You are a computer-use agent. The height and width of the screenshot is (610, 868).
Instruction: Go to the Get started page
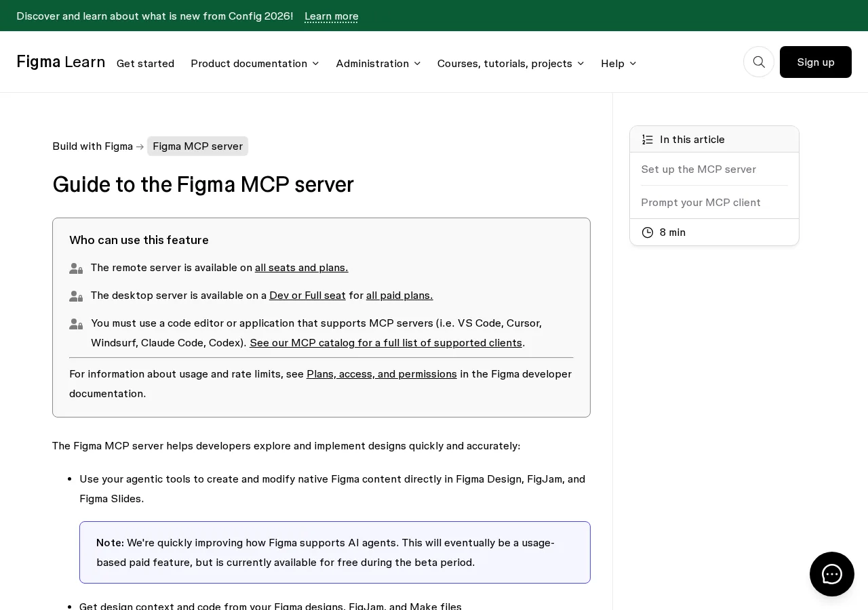pyautogui.click(x=145, y=63)
